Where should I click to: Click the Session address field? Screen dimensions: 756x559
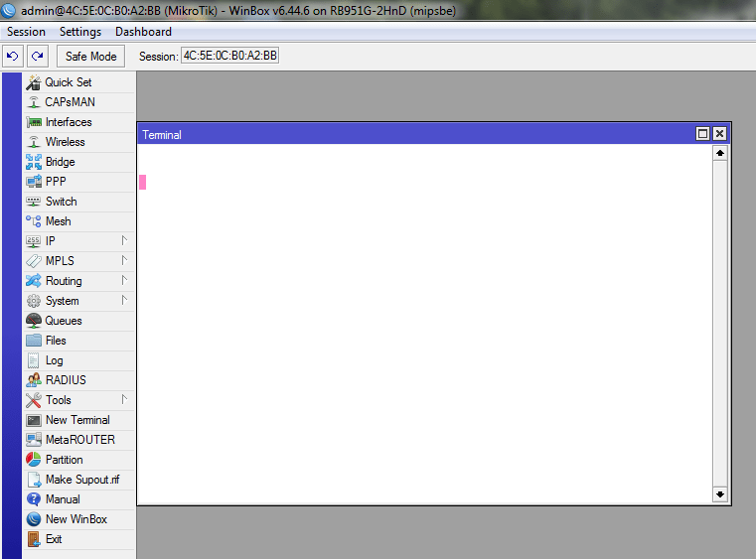pyautogui.click(x=229, y=56)
